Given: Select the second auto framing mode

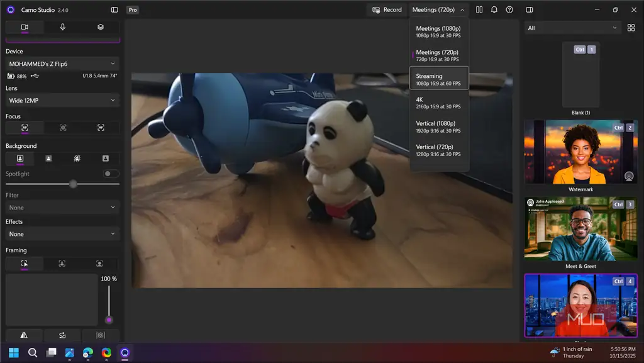Looking at the screenshot, I should click(x=62, y=264).
